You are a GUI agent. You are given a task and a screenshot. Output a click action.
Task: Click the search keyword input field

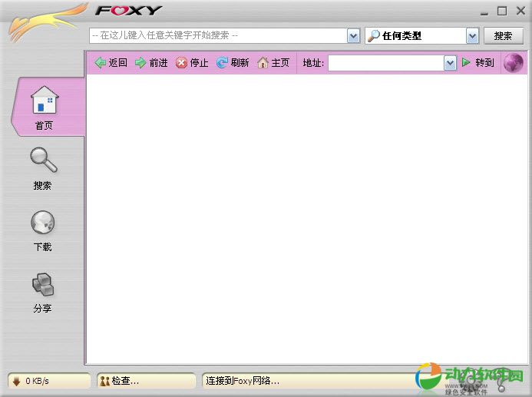pyautogui.click(x=218, y=35)
